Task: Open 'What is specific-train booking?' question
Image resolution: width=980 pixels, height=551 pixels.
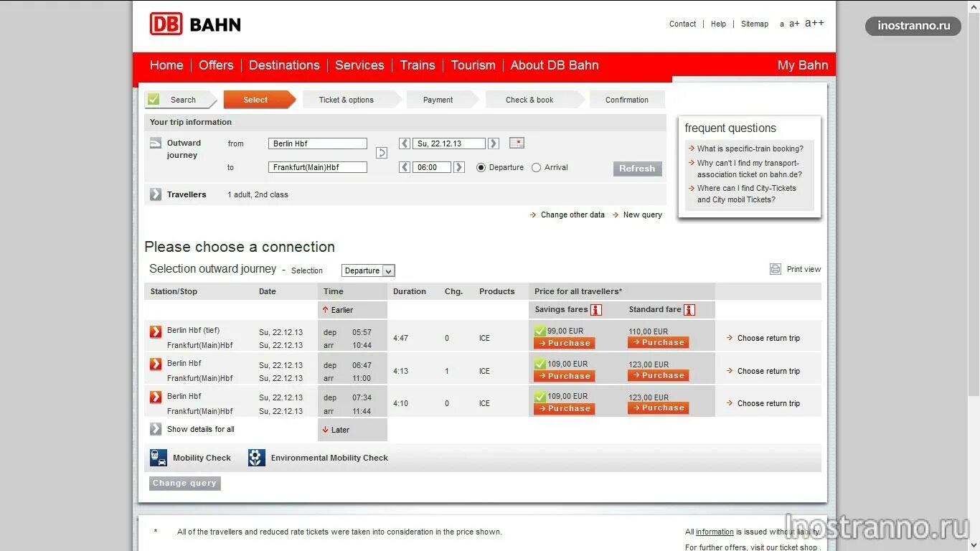Action: coord(750,149)
